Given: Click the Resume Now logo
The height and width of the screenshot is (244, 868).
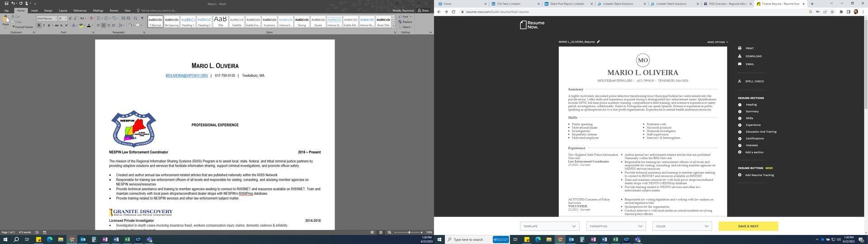Looking at the screenshot, I should click(532, 25).
